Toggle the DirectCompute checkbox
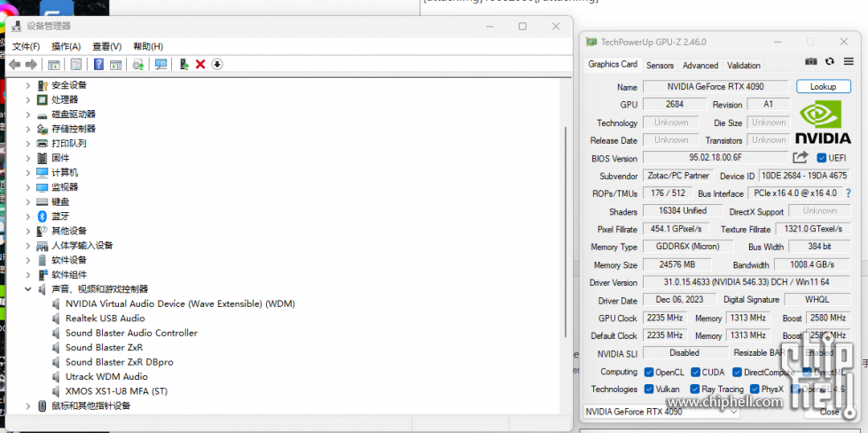 [737, 372]
